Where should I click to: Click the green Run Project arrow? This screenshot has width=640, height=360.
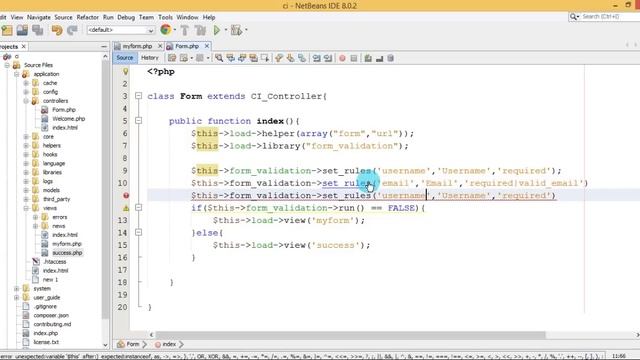217,30
